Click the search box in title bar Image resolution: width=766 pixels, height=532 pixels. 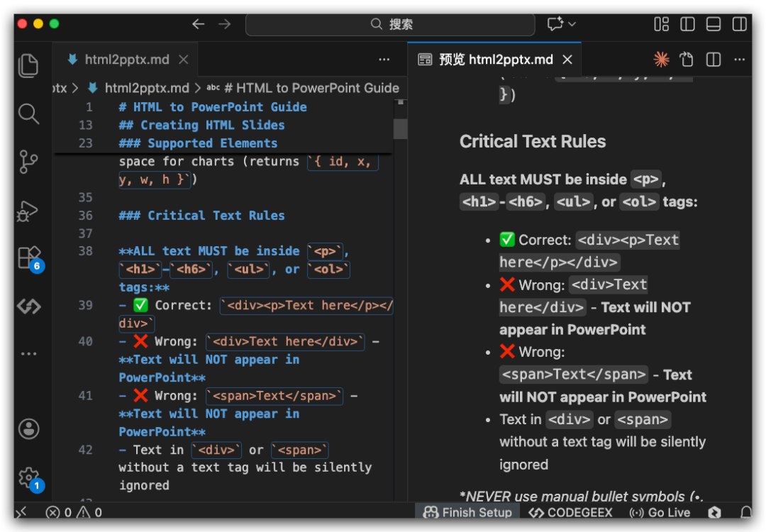point(390,24)
